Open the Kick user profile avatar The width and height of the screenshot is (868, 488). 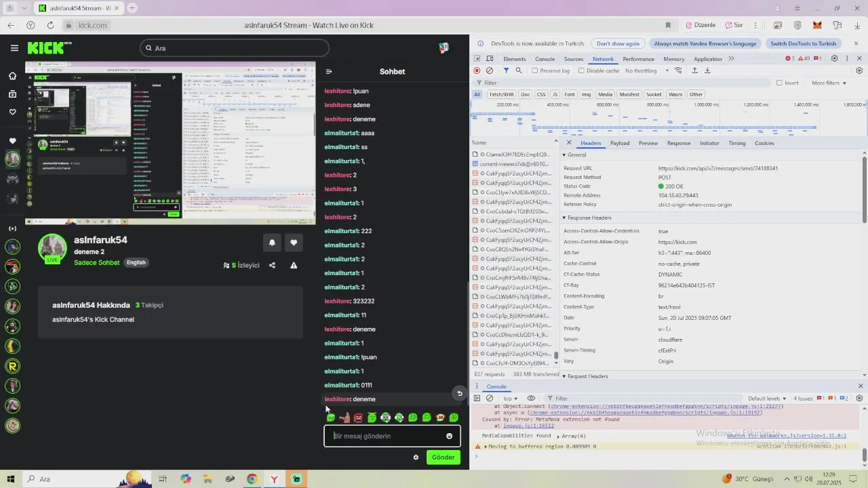tap(443, 48)
